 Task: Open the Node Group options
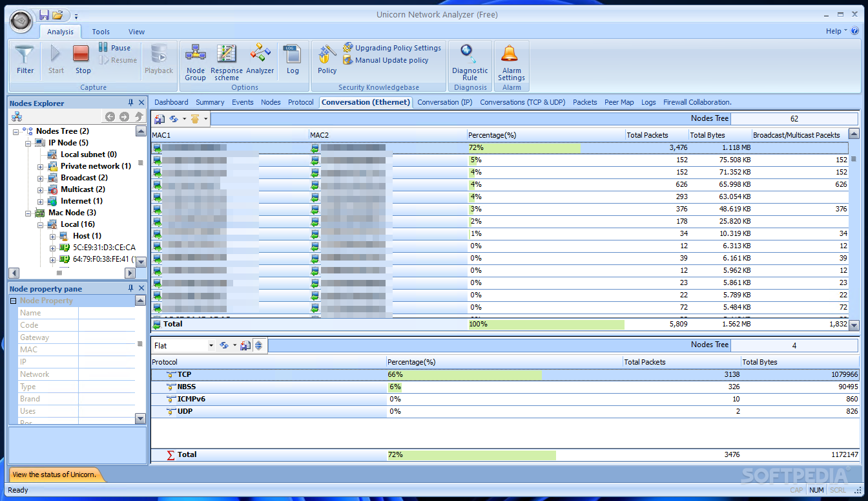click(x=195, y=62)
